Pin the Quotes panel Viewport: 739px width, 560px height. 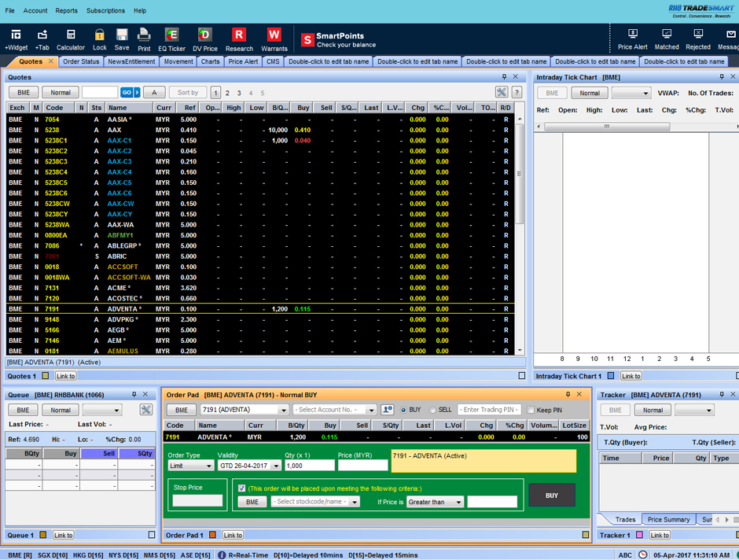click(x=504, y=77)
